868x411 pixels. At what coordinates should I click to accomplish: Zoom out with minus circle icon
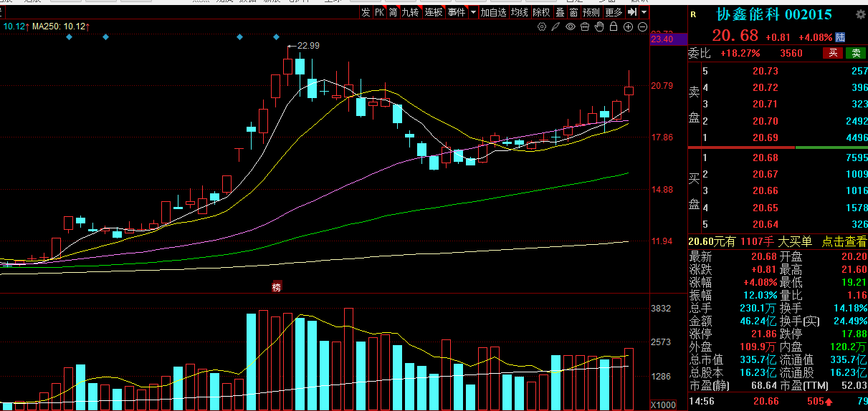pos(642,26)
